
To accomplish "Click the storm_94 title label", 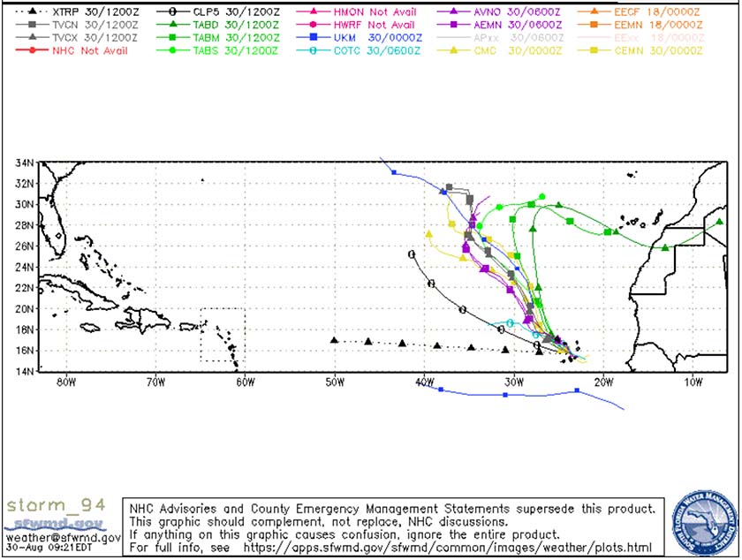I will point(56,505).
